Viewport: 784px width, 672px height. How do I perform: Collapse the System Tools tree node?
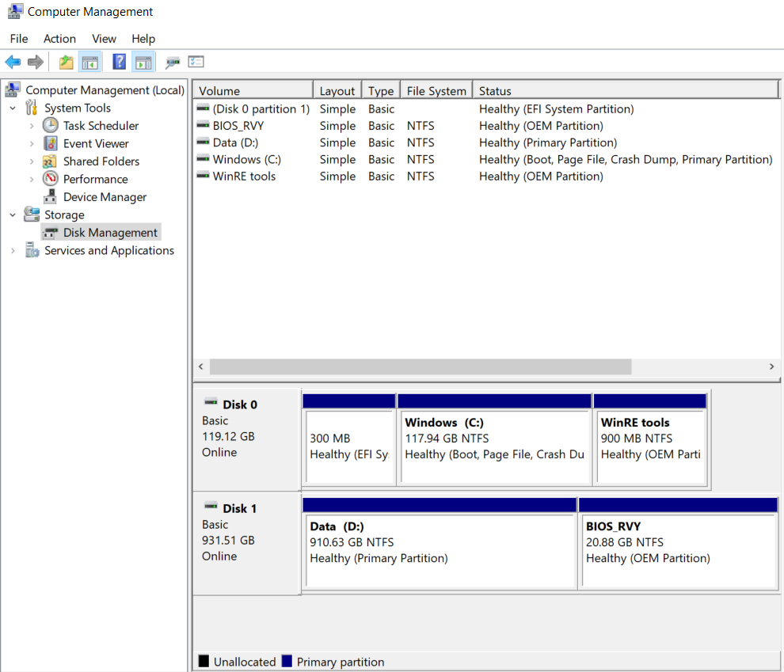click(13, 108)
